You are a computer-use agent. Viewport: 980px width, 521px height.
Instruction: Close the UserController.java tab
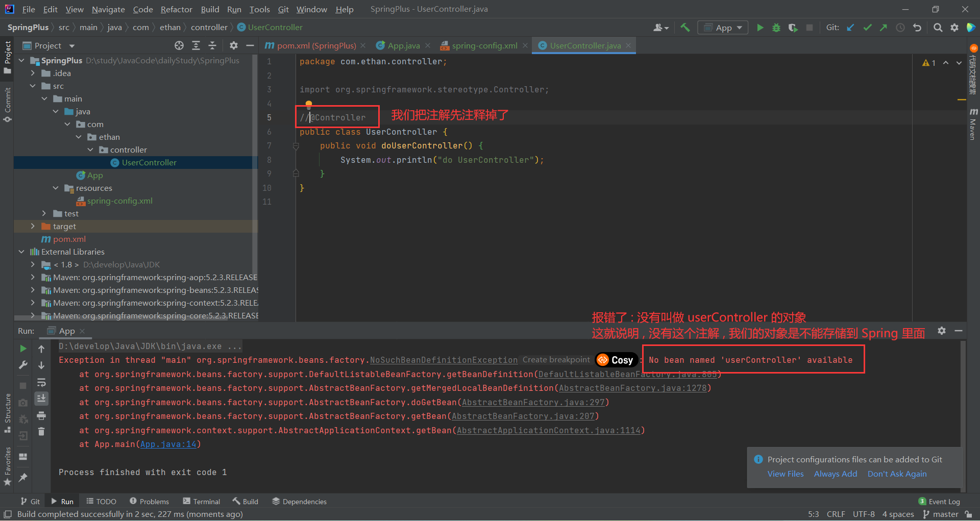[628, 45]
